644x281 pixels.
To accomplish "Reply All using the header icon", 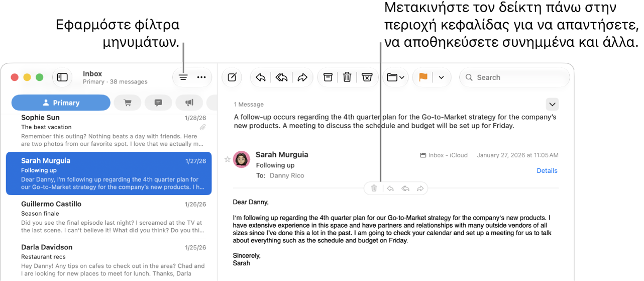I will point(405,188).
